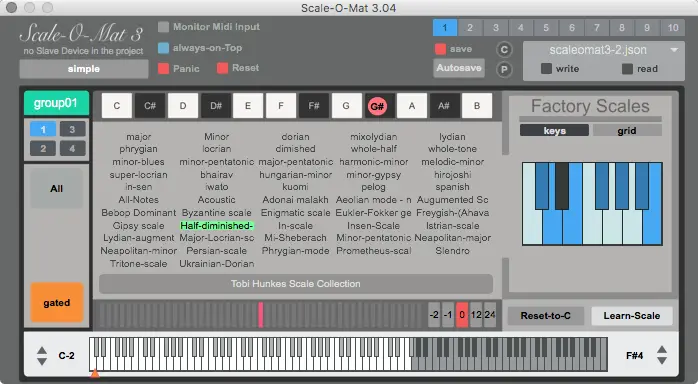Screen dimensions: 698x384
Task: Select group slot 4
Action: pos(72,148)
